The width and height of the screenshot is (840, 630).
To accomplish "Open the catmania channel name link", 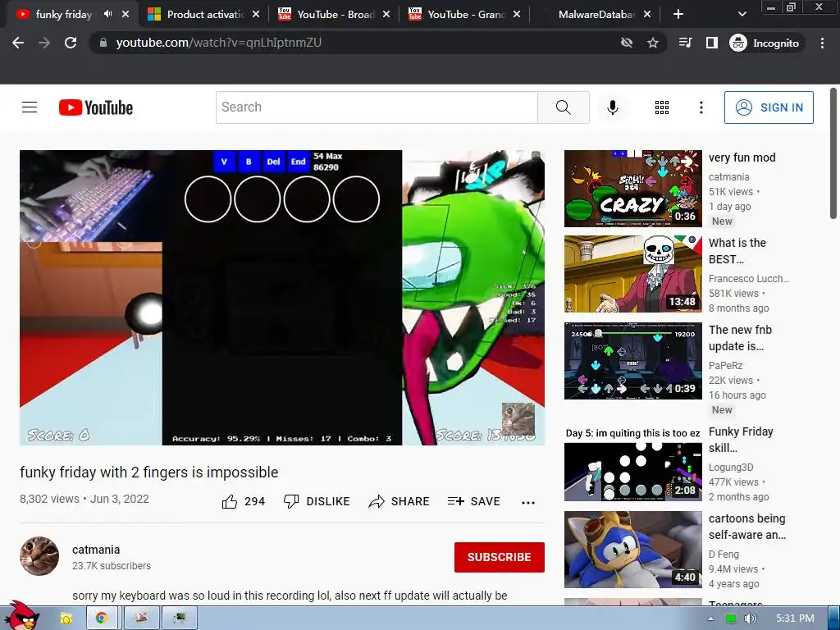I will tap(96, 550).
